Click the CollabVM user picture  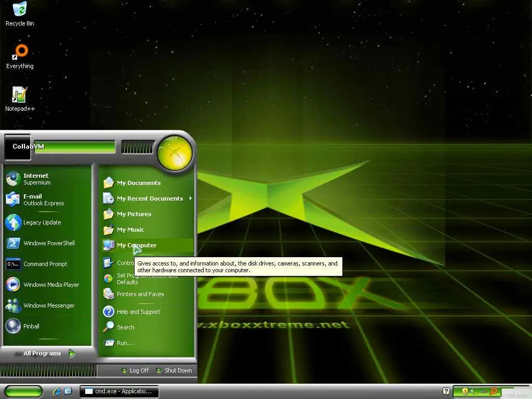pos(18,147)
